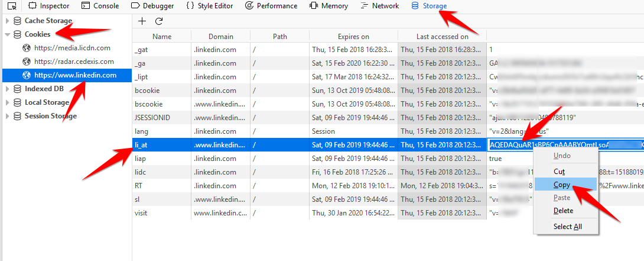The height and width of the screenshot is (261, 644).
Task: Select the Cache Storage item
Action: (48, 21)
